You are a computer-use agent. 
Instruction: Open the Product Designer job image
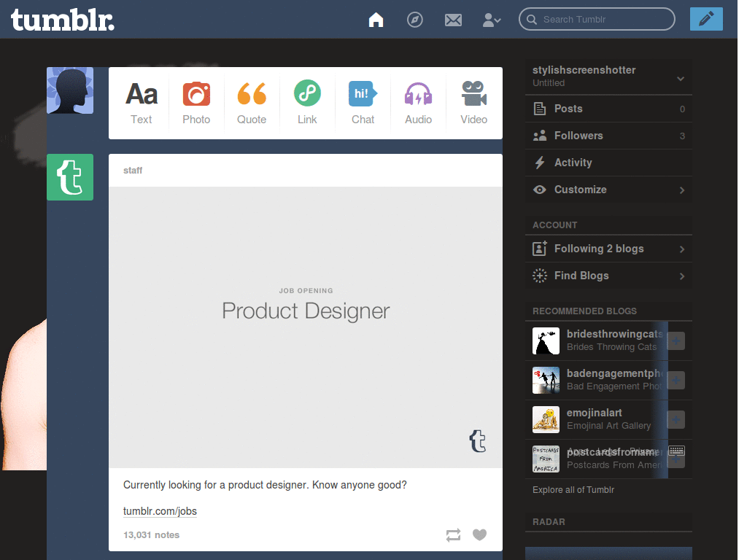pyautogui.click(x=306, y=327)
